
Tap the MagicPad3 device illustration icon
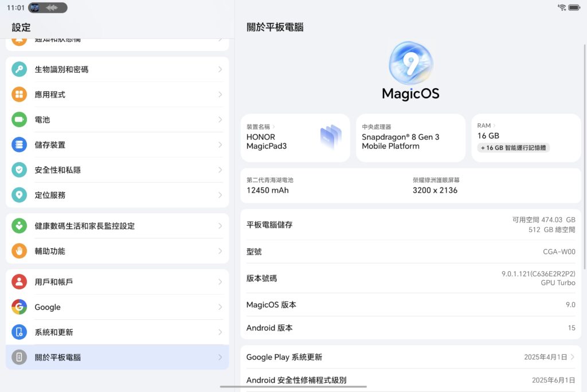pyautogui.click(x=331, y=138)
